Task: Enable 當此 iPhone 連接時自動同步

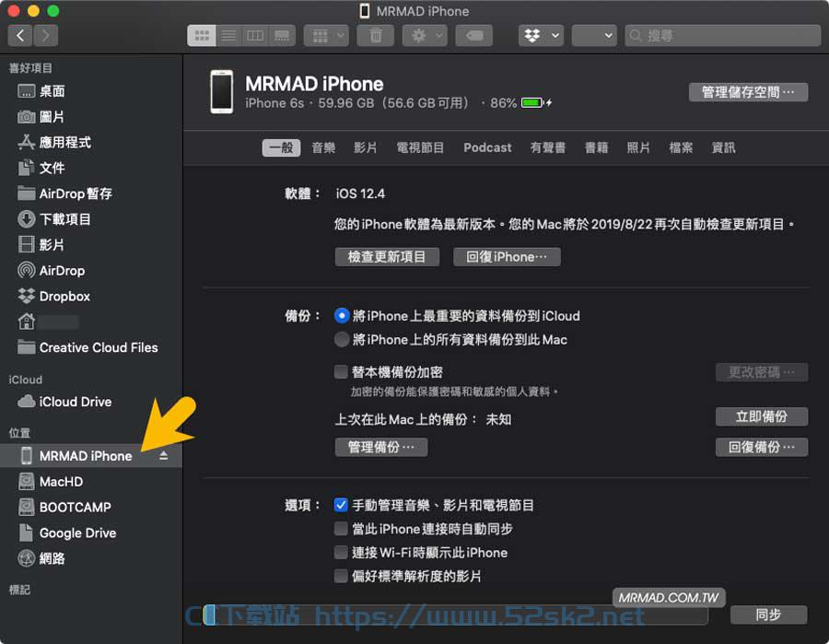Action: click(x=341, y=529)
